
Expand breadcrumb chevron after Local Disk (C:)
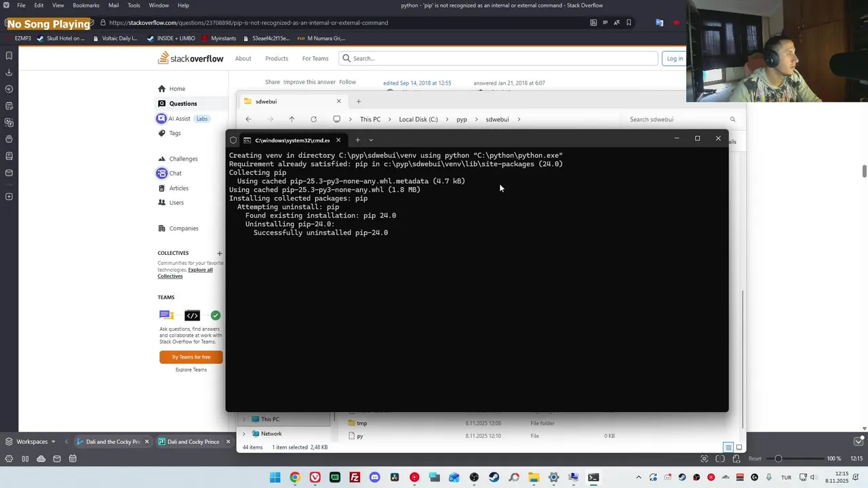(447, 119)
